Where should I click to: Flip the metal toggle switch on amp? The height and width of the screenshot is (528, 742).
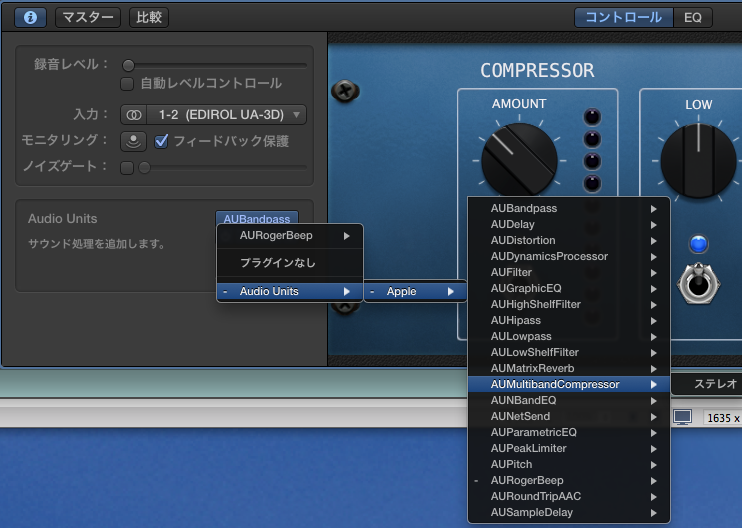(697, 282)
